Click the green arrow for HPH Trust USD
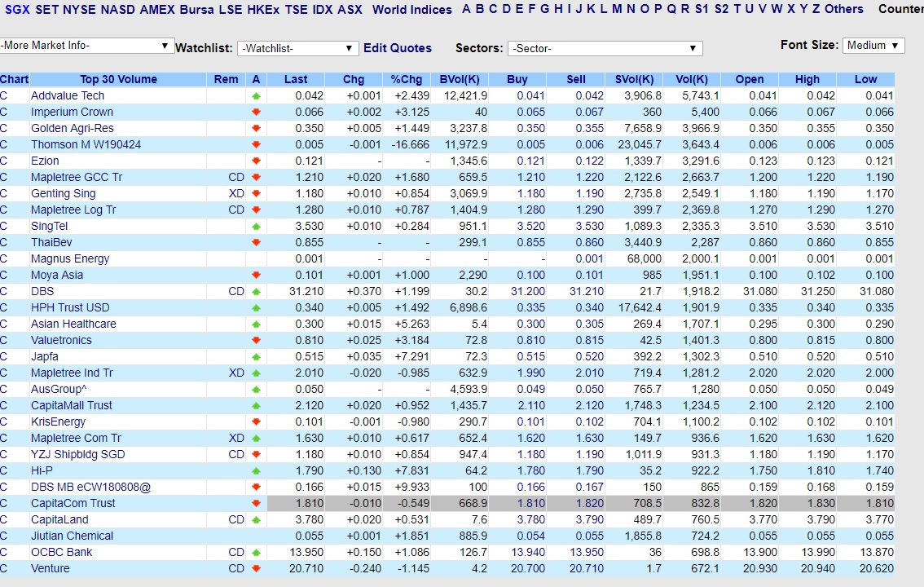 (x=256, y=307)
